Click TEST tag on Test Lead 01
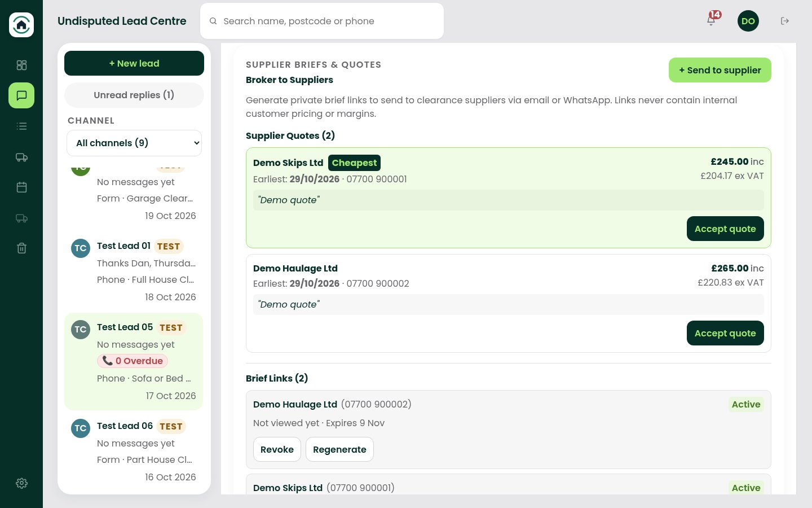Screen dimensions: 812x508 [x=169, y=246]
